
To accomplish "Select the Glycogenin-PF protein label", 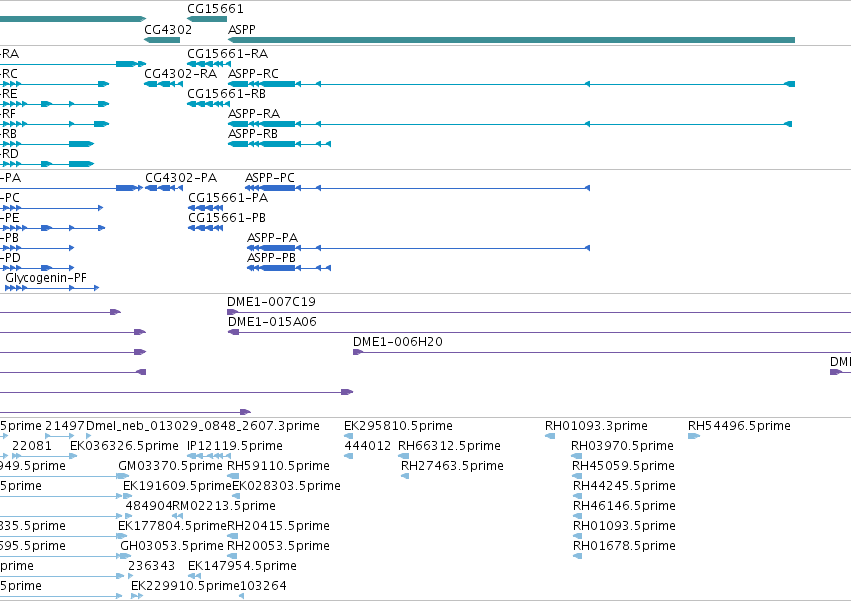I will click(x=46, y=278).
